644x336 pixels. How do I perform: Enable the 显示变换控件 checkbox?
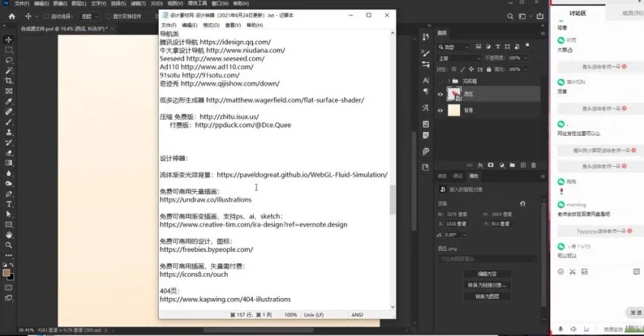click(107, 16)
